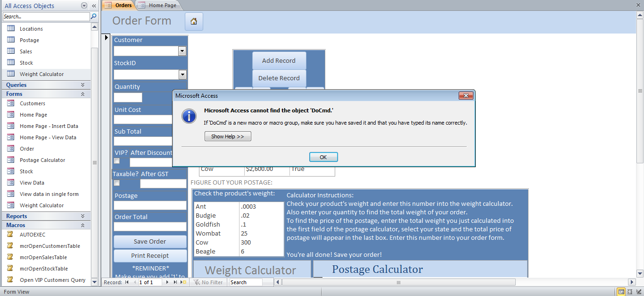Click the home icon beside Order Form
The width and height of the screenshot is (644, 296).
194,21
